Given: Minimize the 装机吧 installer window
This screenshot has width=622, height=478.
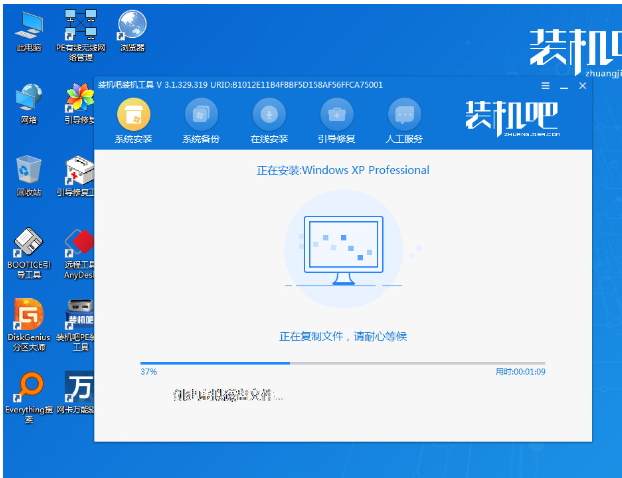Looking at the screenshot, I should point(564,86).
